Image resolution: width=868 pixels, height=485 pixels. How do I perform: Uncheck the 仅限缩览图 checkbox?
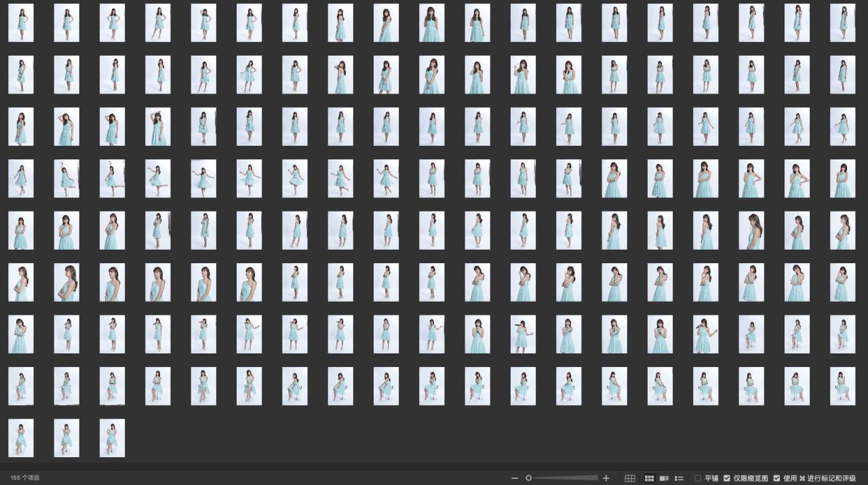(727, 478)
